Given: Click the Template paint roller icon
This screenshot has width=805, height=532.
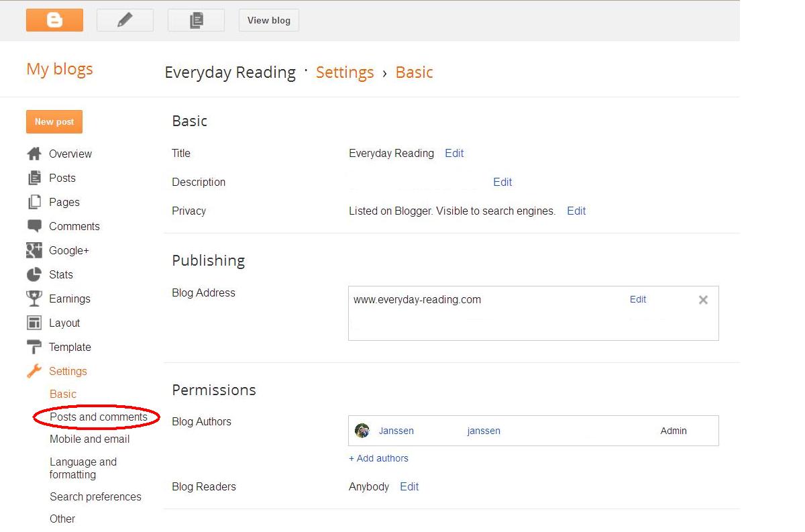Looking at the screenshot, I should [x=34, y=347].
